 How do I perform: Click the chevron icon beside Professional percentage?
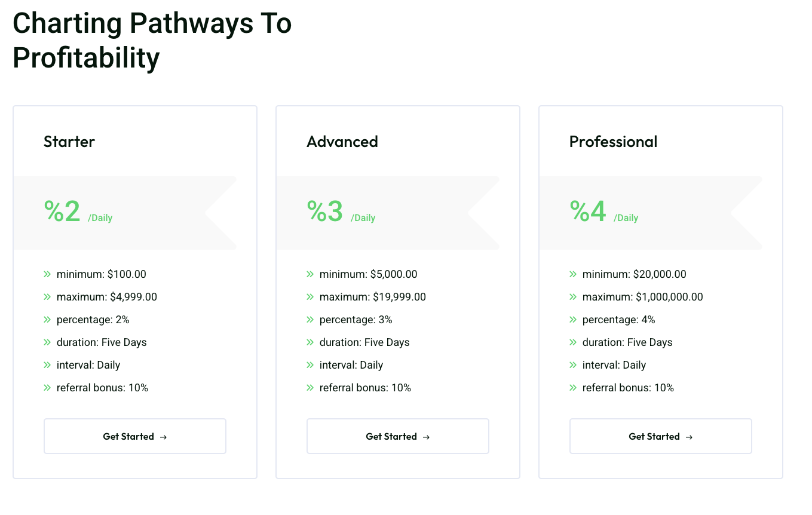tap(573, 319)
